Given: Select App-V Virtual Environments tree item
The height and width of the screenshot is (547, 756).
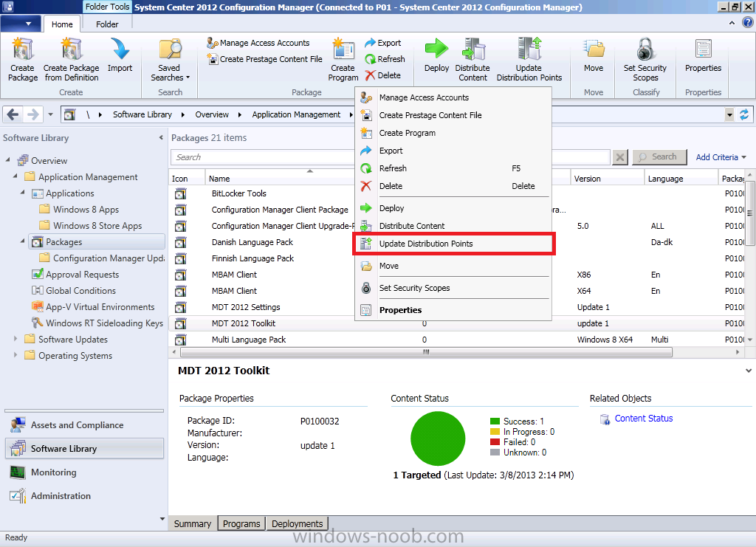Looking at the screenshot, I should click(93, 307).
